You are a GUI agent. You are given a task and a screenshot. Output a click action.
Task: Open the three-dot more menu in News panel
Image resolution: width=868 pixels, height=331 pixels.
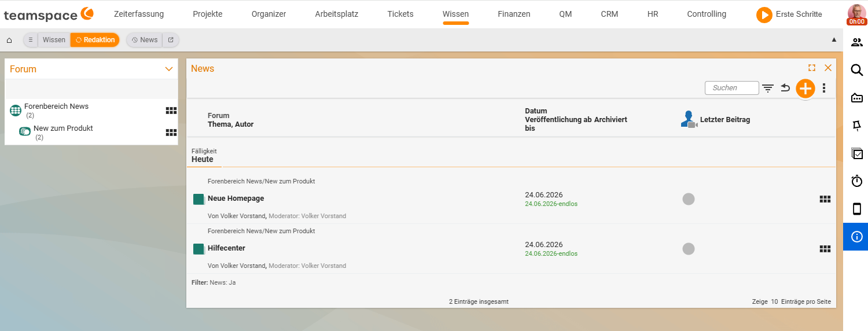pos(824,88)
